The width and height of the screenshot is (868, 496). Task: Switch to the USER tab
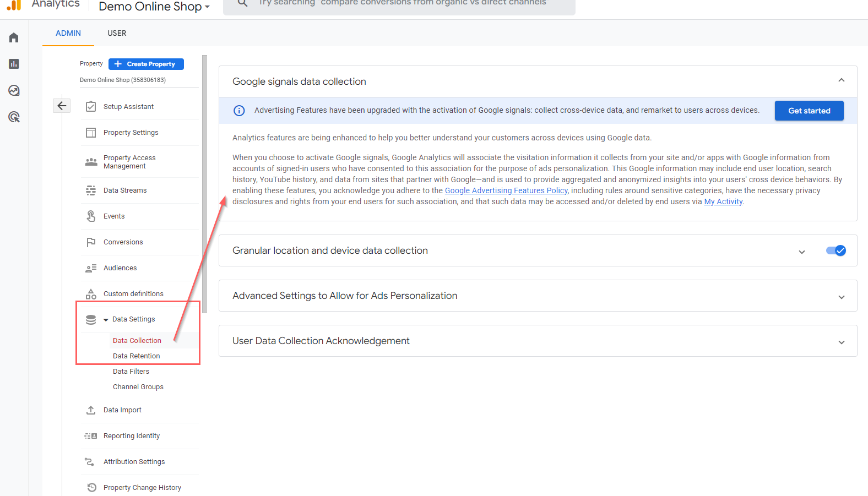[x=117, y=33]
